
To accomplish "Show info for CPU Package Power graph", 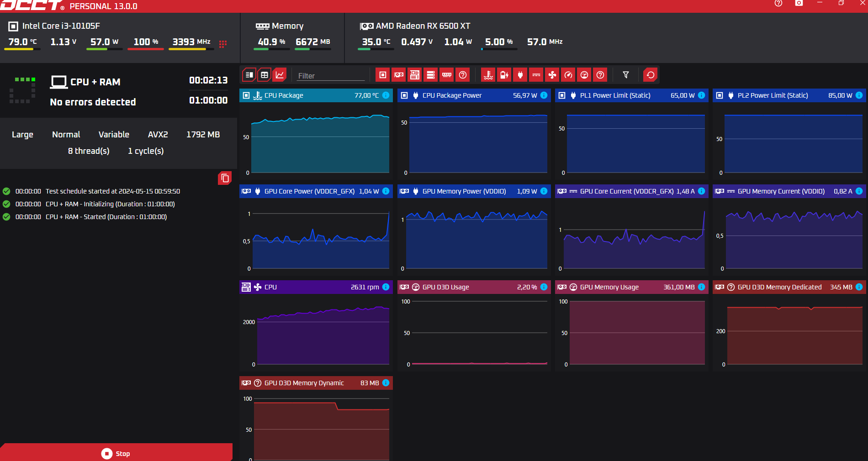I will pyautogui.click(x=544, y=95).
